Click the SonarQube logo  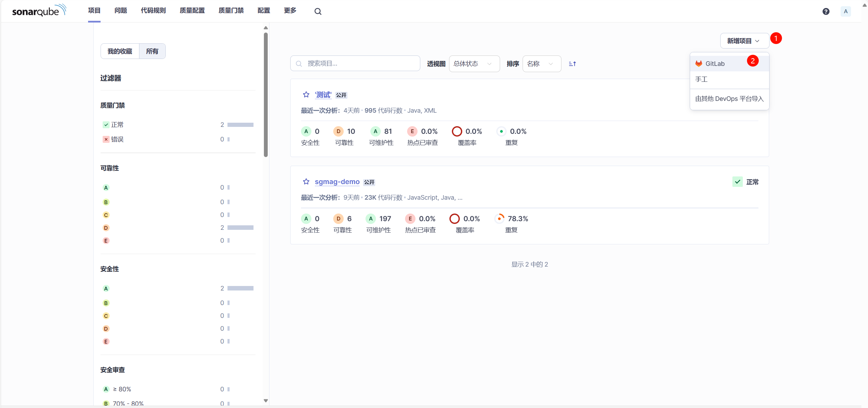[x=39, y=11]
